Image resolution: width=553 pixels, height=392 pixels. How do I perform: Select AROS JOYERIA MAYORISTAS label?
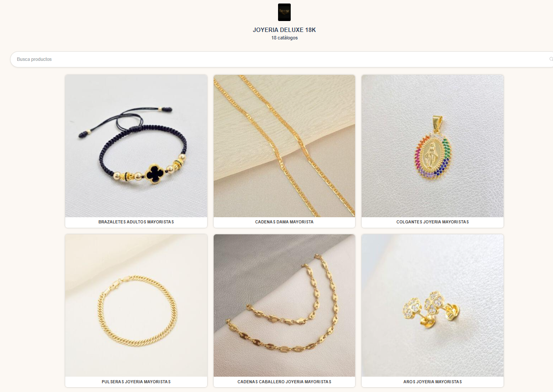point(433,382)
